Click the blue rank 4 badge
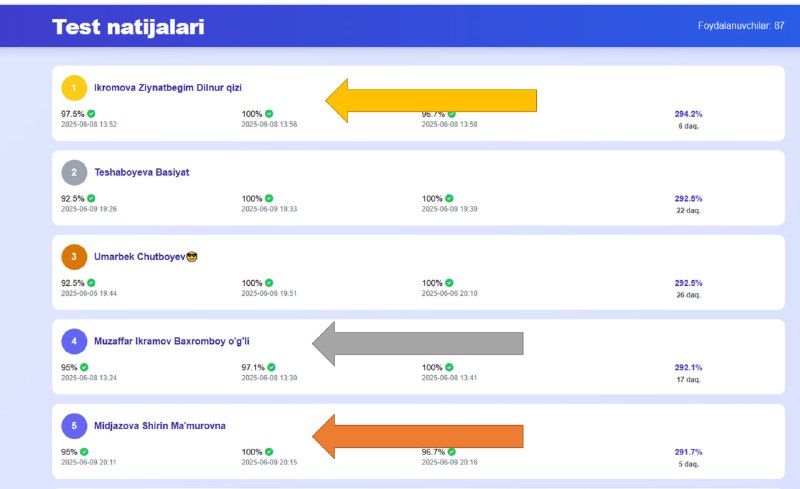This screenshot has height=489, width=800. [x=74, y=341]
